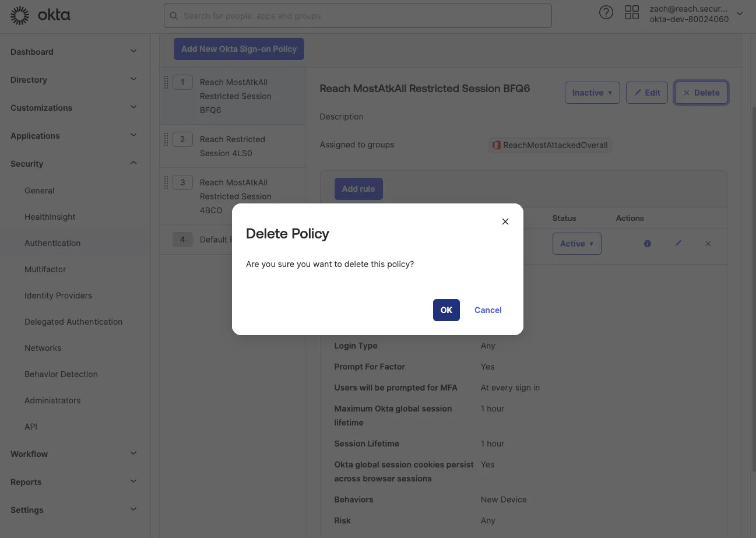Click Add New Okta Sign-on Policy
Image resolution: width=756 pixels, height=538 pixels.
click(x=239, y=49)
